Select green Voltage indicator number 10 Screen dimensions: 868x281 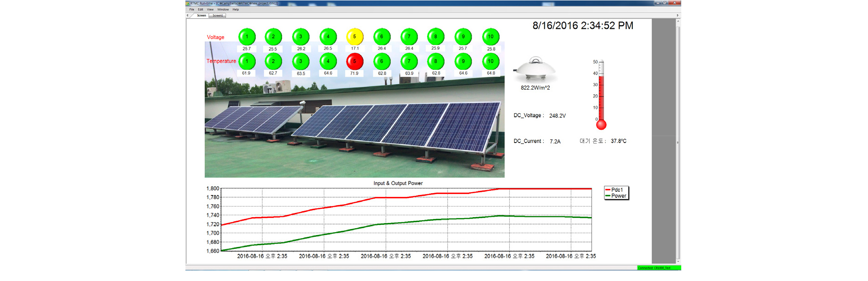point(490,37)
